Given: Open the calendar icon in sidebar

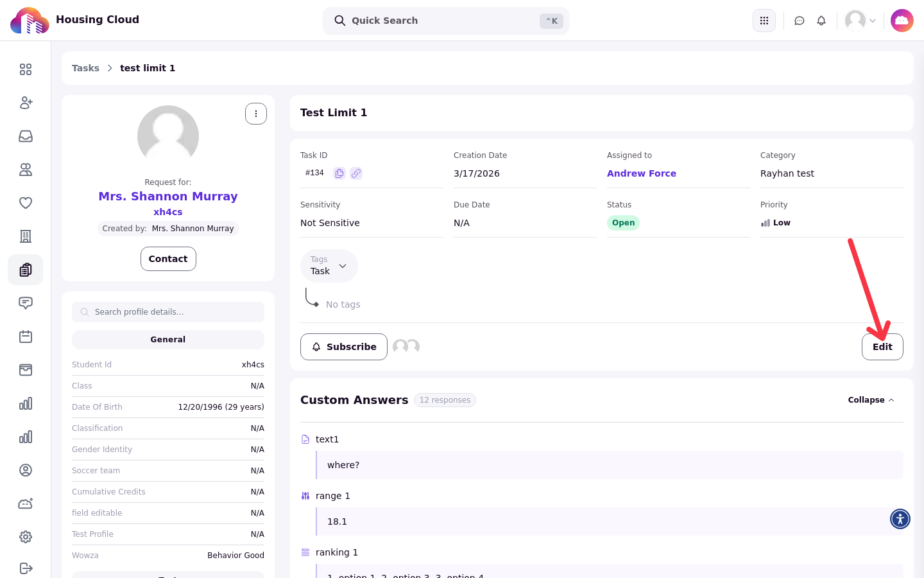Looking at the screenshot, I should point(26,337).
